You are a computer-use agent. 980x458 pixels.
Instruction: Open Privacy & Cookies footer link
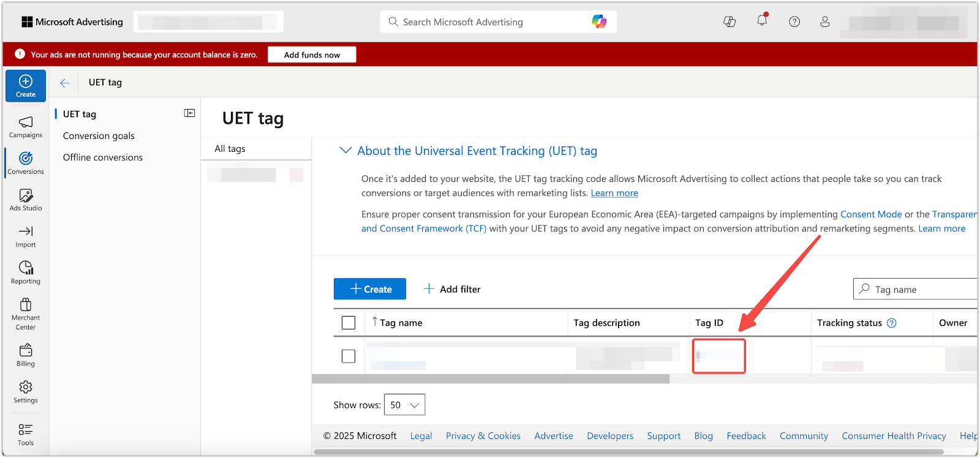[x=483, y=436]
